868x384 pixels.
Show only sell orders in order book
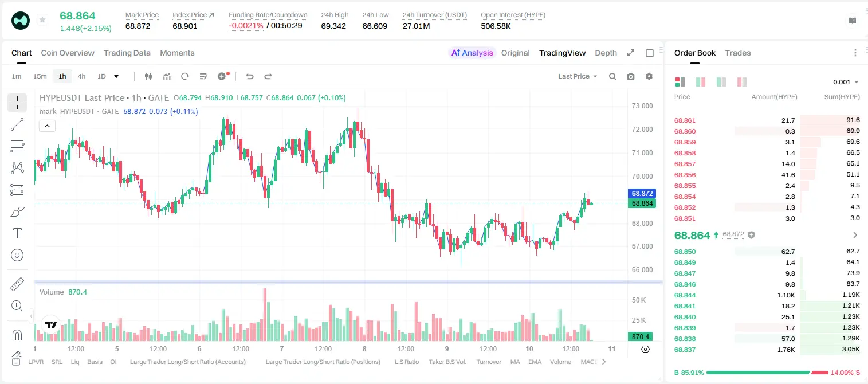coord(742,82)
